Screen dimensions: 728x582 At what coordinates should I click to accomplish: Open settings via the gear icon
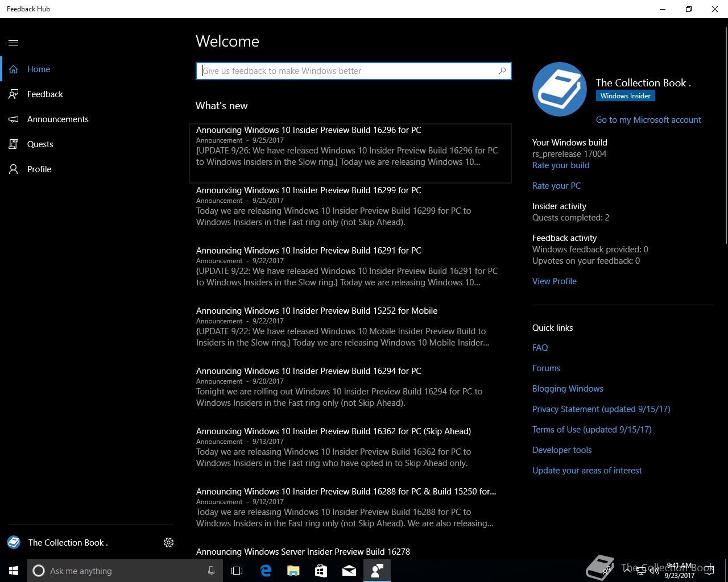click(x=168, y=543)
